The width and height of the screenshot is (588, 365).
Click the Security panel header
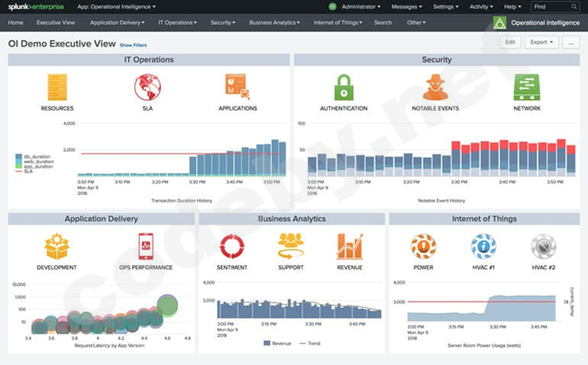click(x=437, y=60)
